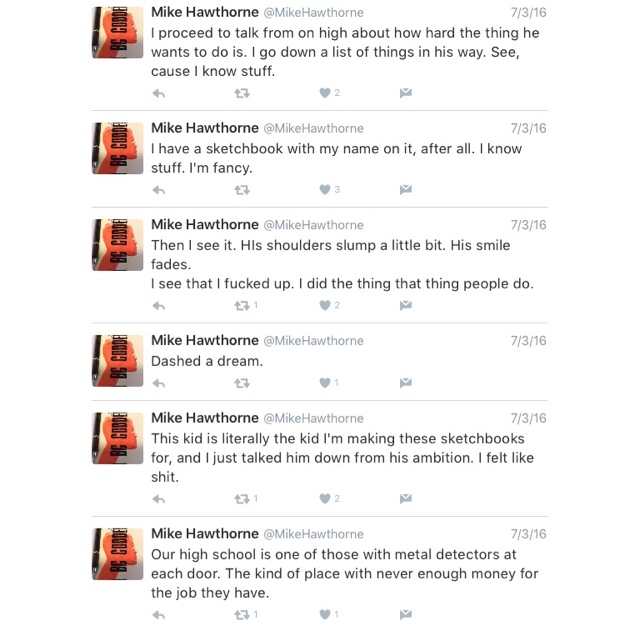This screenshot has height=631, width=640.
Task: Like the 'talk from on high' tweet
Action: [x=325, y=93]
